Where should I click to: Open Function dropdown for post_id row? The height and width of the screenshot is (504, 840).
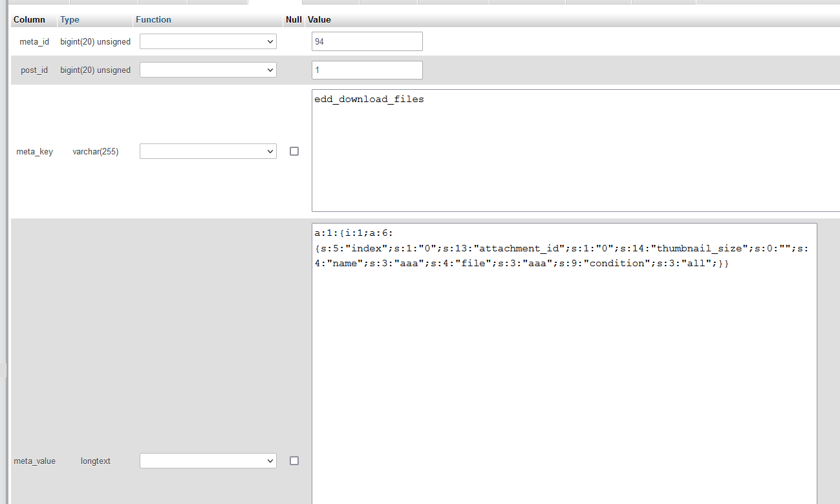(208, 70)
